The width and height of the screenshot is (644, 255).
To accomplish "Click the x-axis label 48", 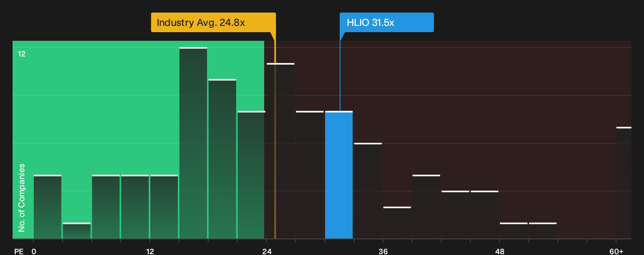I will click(x=499, y=251).
